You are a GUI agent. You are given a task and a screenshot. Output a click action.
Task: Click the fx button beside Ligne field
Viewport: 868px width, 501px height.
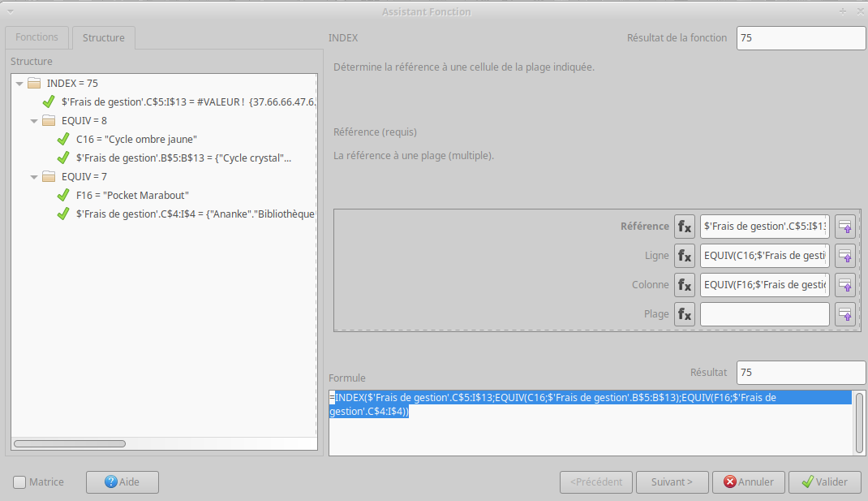pos(685,256)
